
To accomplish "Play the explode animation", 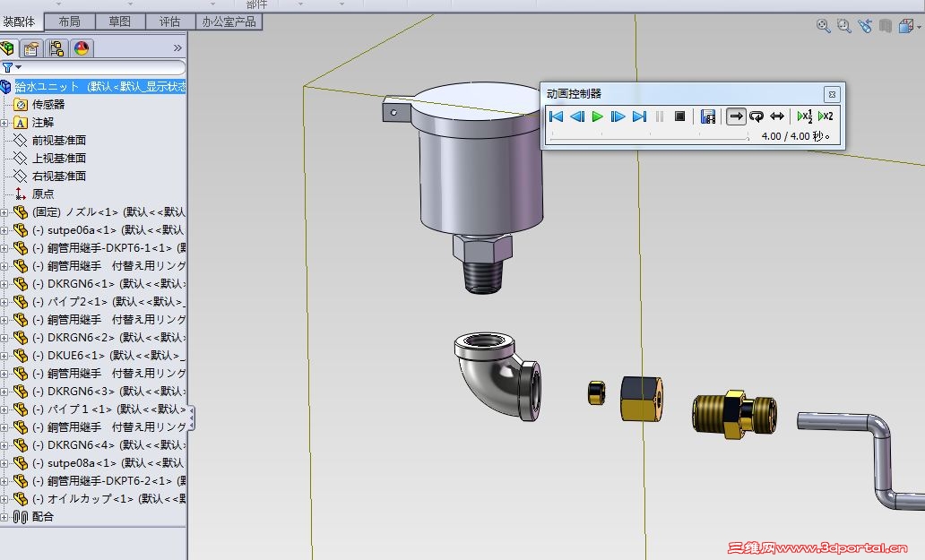I will (x=597, y=116).
